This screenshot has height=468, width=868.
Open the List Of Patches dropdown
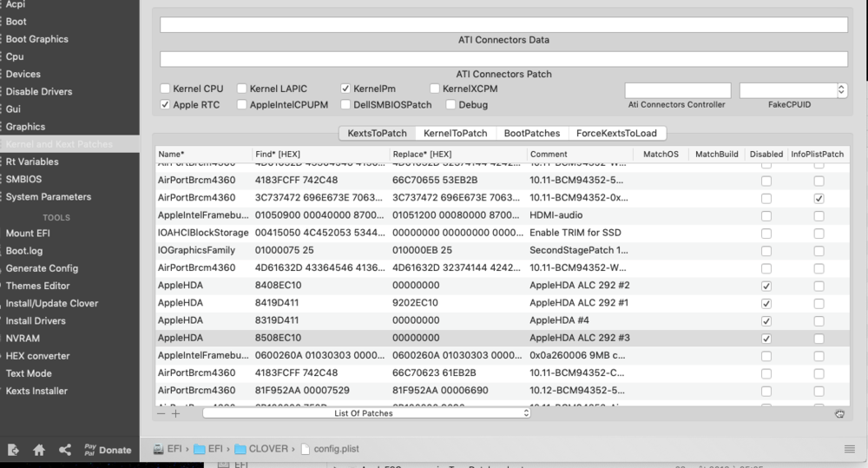365,413
